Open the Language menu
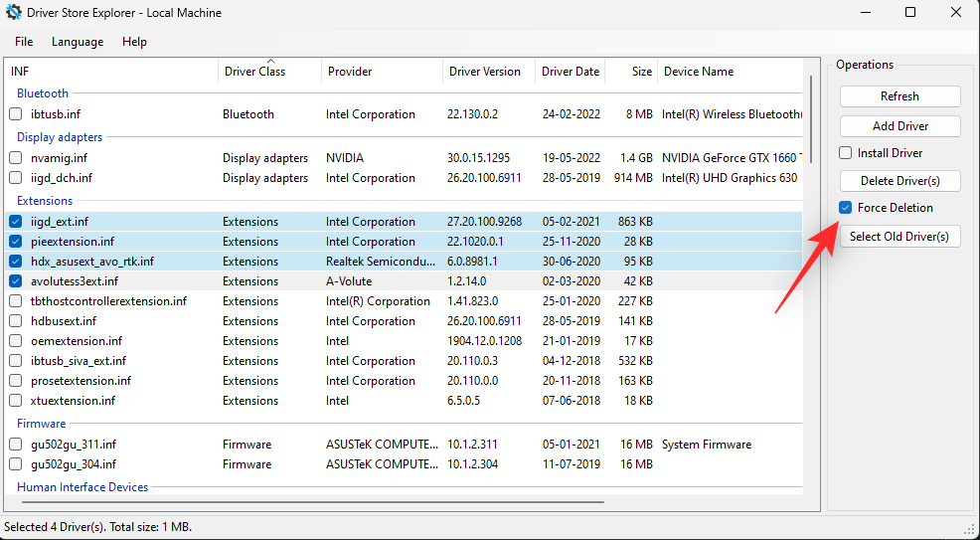 pyautogui.click(x=78, y=42)
